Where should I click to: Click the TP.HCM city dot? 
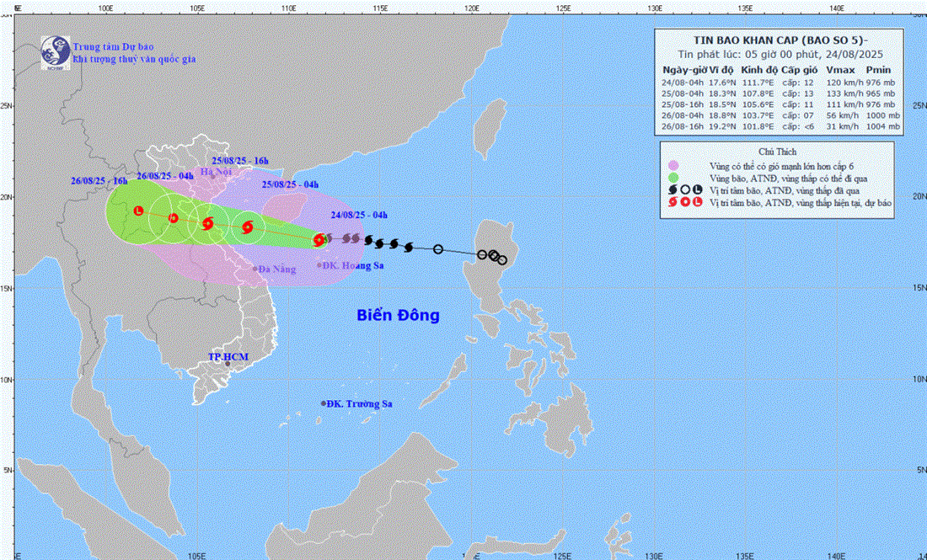point(228,363)
